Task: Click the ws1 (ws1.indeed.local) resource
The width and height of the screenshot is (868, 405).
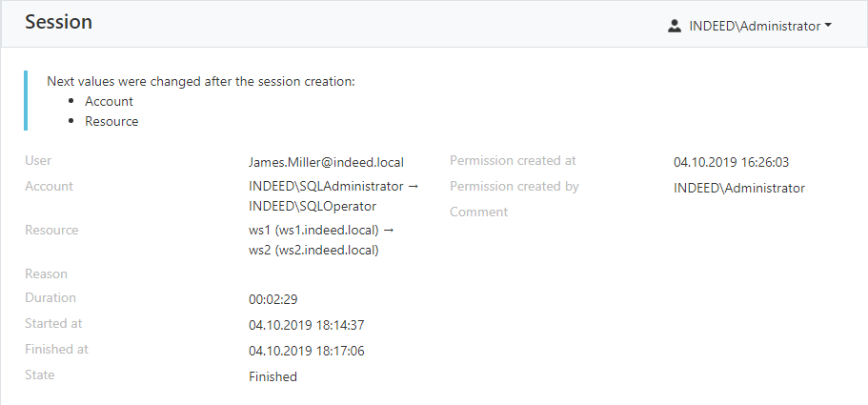Action: (x=313, y=231)
